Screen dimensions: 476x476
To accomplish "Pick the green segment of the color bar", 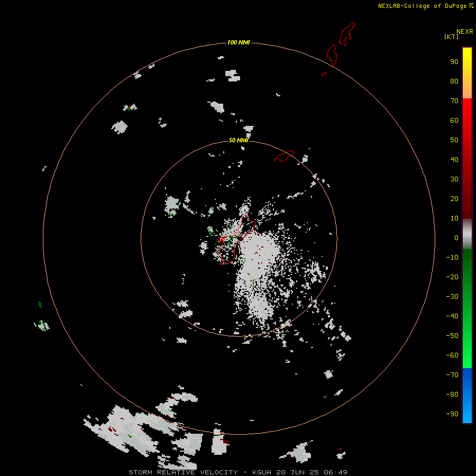I will [467, 309].
